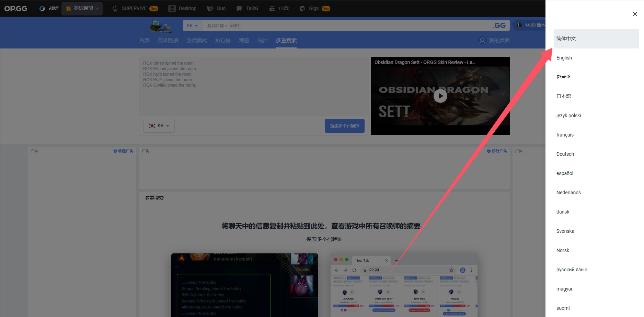Screen dimensions: 644x317
Task: Open the 电竞 esports section
Action: pyautogui.click(x=279, y=8)
